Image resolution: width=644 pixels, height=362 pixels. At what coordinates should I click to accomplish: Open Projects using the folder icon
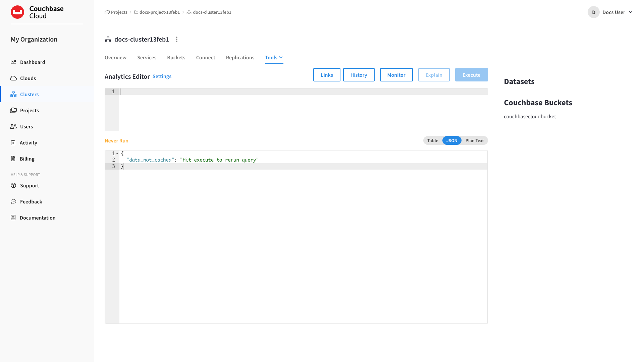pos(13,110)
